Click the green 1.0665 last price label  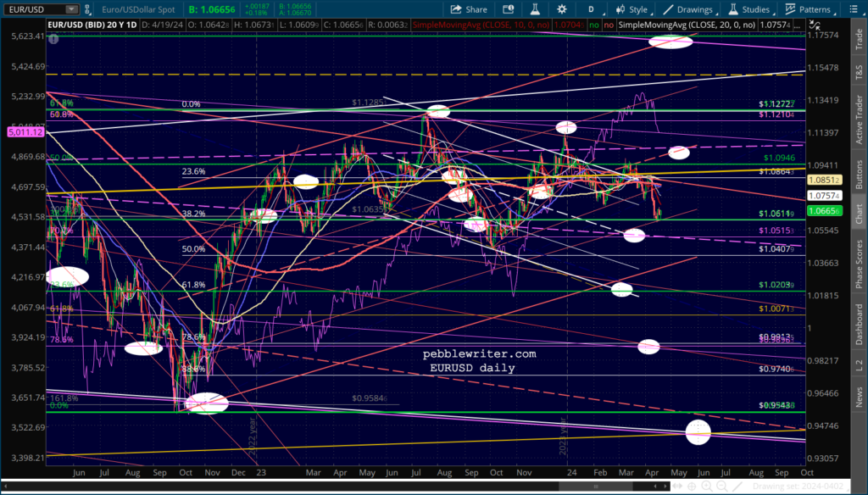[x=825, y=211]
